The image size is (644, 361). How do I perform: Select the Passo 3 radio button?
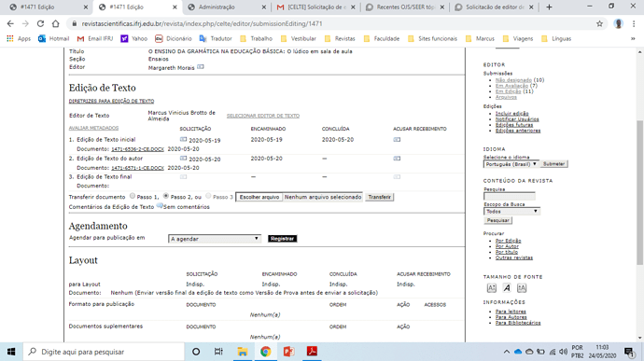pos(208,196)
